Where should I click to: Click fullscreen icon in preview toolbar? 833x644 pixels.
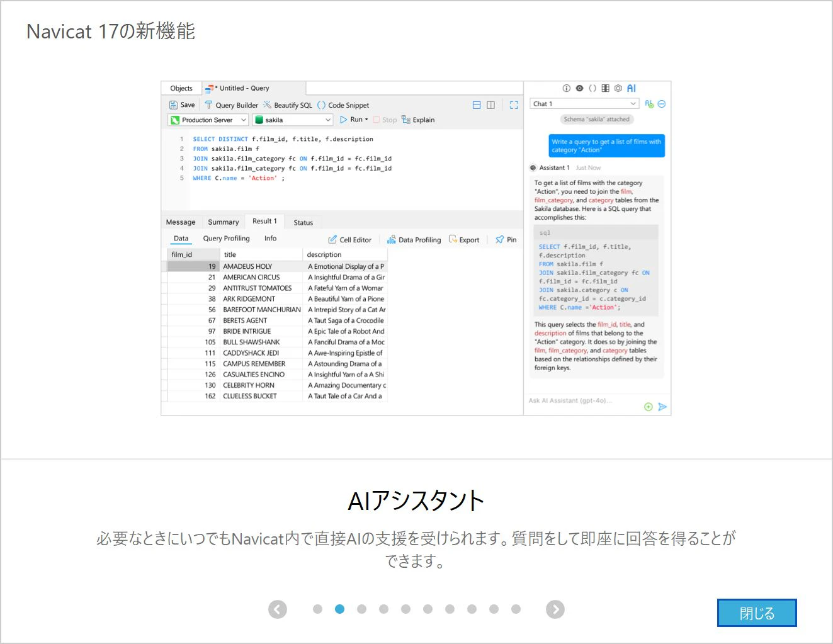tap(514, 105)
